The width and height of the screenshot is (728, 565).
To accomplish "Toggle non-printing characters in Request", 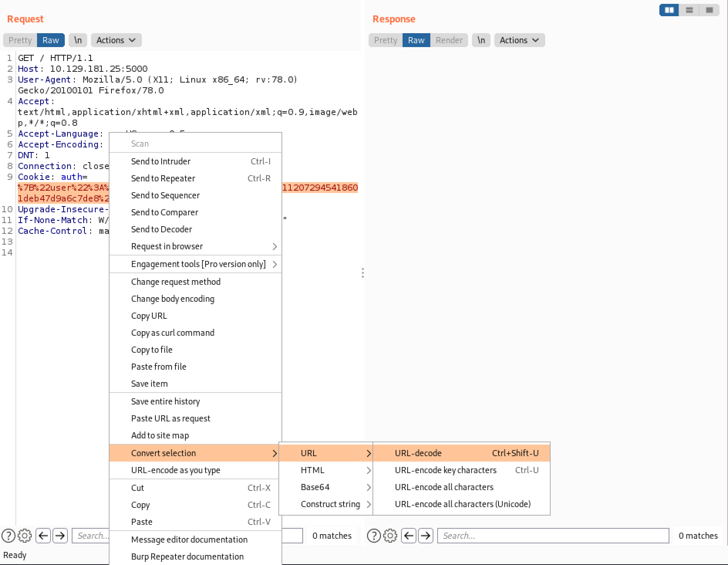I will click(x=78, y=40).
